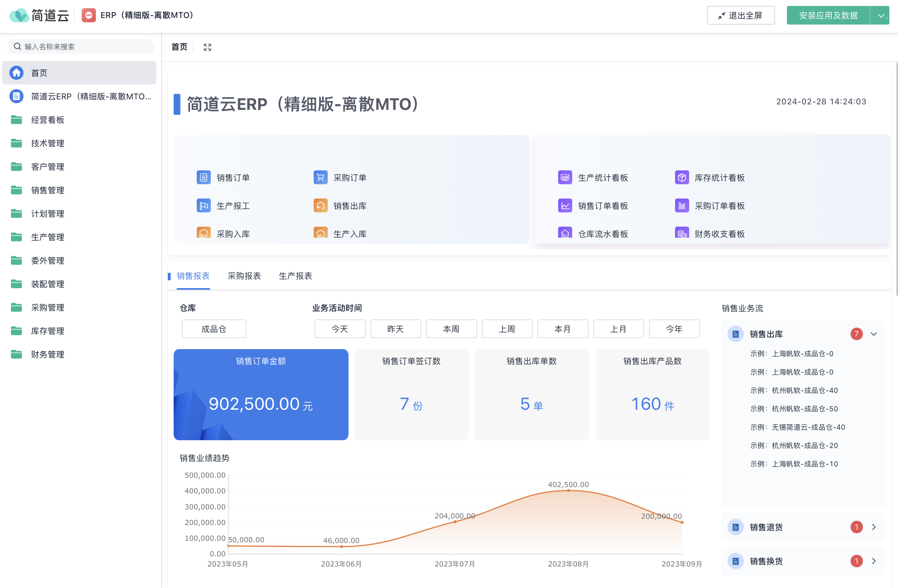Switch to the 生产报表 tab
This screenshot has height=588, width=898.
295,276
